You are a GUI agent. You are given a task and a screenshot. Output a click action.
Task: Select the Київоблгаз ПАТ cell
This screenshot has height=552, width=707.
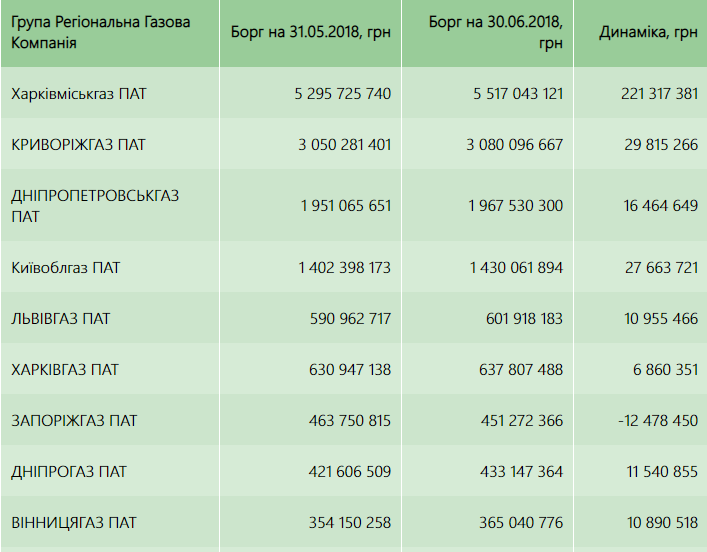coord(66,268)
